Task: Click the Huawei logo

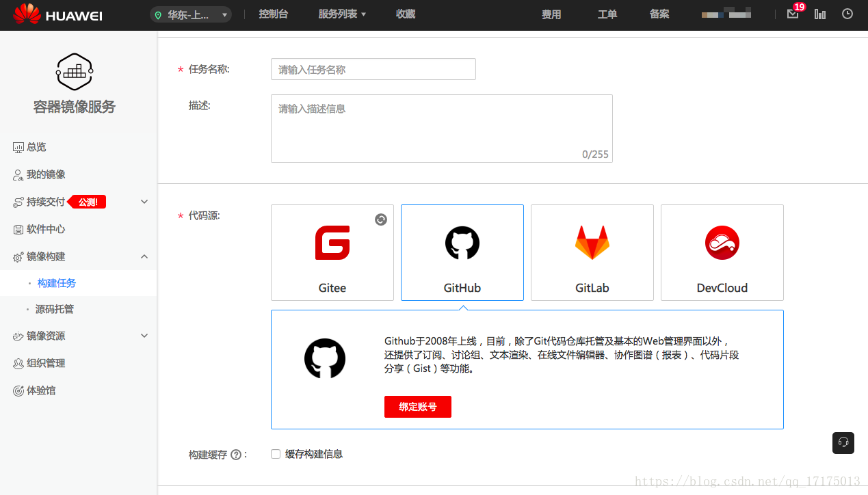Action: click(57, 14)
